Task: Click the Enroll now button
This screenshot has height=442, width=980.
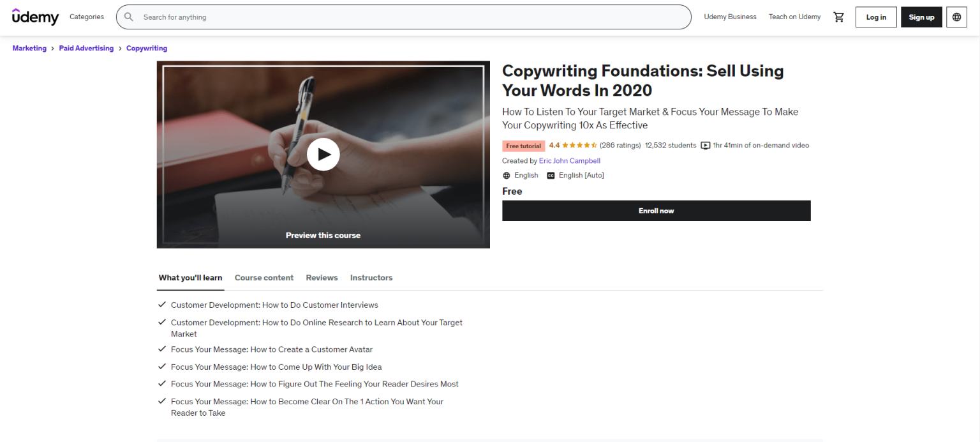Action: [656, 210]
